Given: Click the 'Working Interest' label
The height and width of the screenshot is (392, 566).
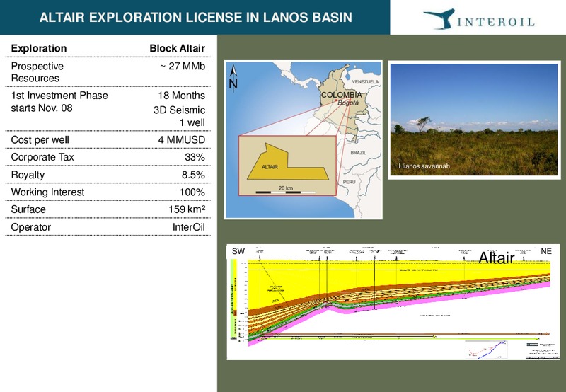Looking at the screenshot, I should point(47,192).
